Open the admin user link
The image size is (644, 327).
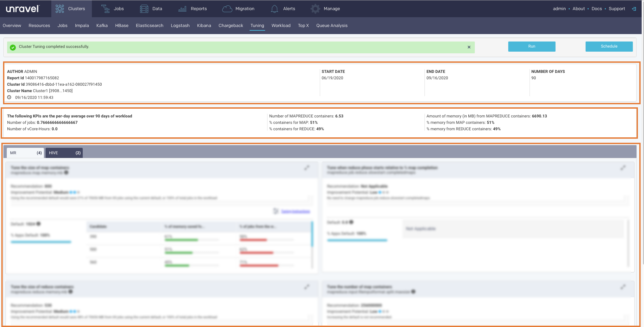(559, 9)
